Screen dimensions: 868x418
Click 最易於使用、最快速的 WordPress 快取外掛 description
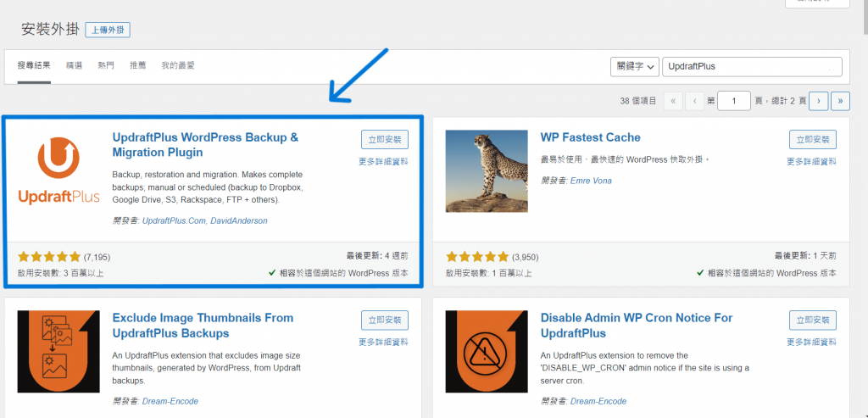coord(625,159)
